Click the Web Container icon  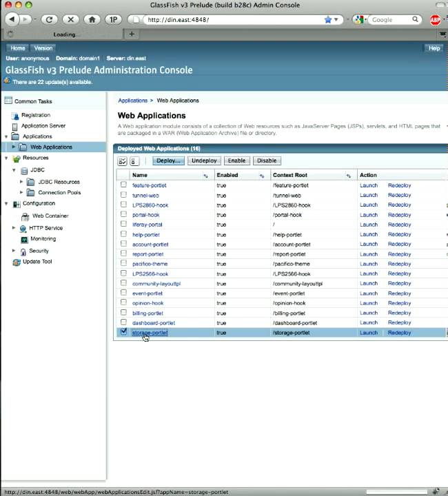(x=25, y=216)
